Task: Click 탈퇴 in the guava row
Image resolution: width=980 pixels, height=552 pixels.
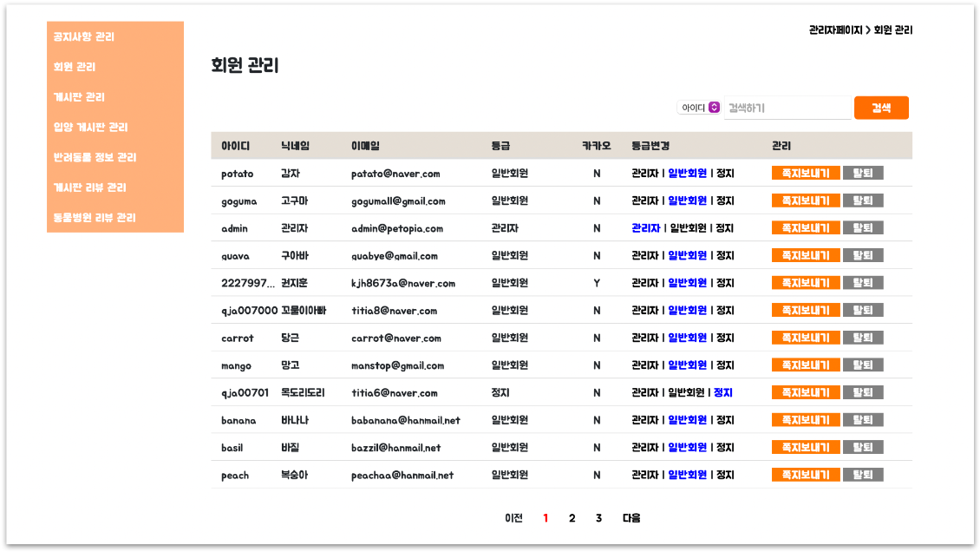Action: coord(863,256)
